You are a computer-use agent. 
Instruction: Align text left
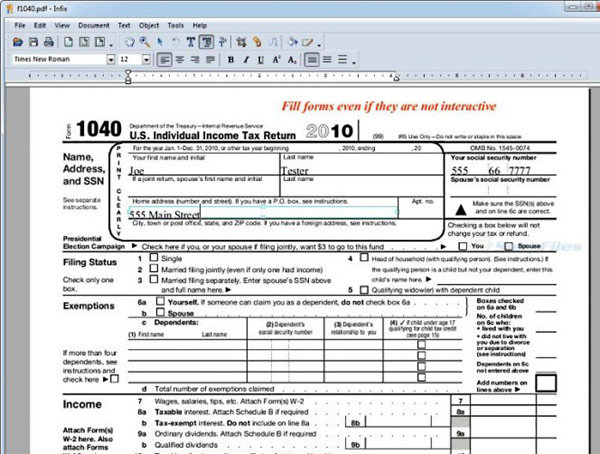coord(165,60)
